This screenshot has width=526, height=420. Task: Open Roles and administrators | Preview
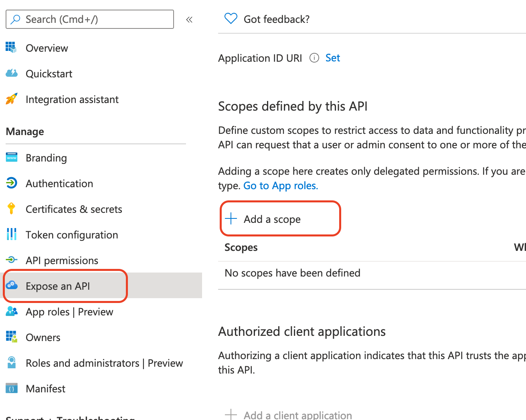tap(104, 363)
